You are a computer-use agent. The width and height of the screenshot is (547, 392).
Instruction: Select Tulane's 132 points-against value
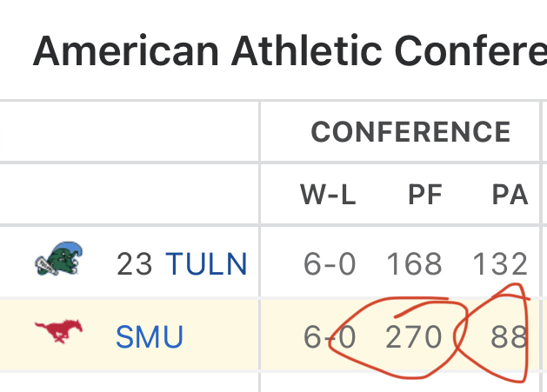(500, 264)
